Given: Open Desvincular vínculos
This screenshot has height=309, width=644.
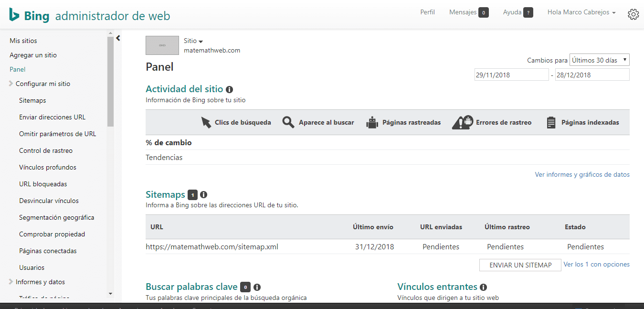Looking at the screenshot, I should (x=49, y=201).
